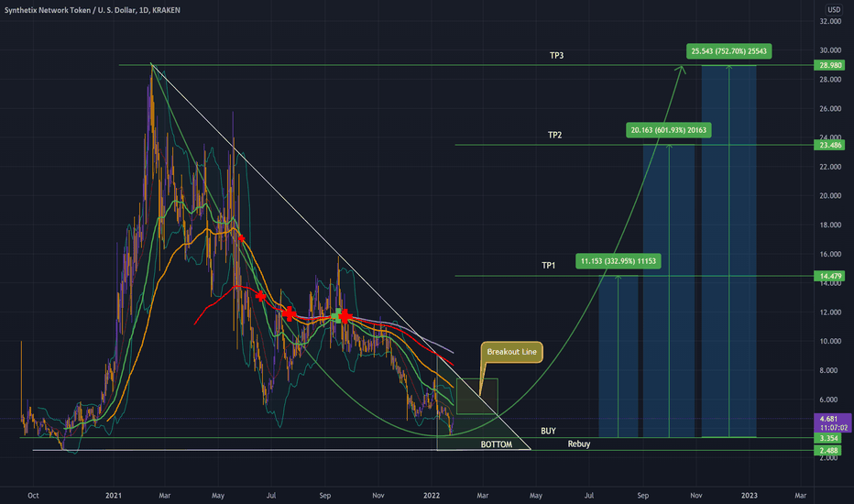The image size is (854, 504).
Task: Click the 2023 year on time axis
Action: pos(750,495)
